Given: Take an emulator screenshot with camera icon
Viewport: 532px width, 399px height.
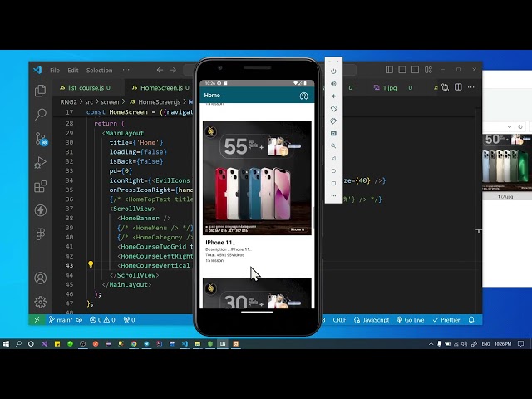Looking at the screenshot, I should (333, 133).
